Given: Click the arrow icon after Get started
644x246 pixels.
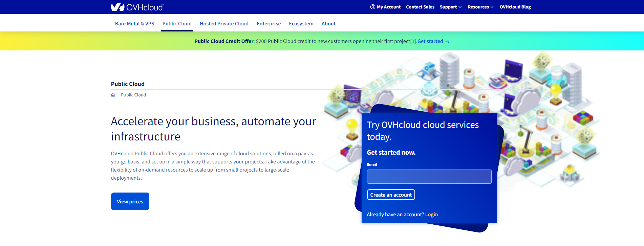Looking at the screenshot, I should [x=447, y=42].
